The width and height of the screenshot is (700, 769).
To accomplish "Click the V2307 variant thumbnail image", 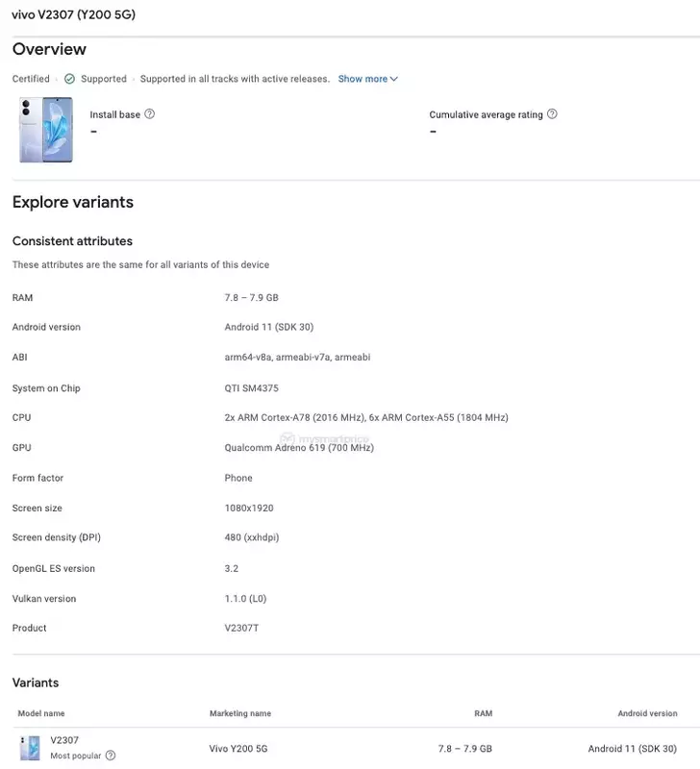I will pyautogui.click(x=30, y=748).
